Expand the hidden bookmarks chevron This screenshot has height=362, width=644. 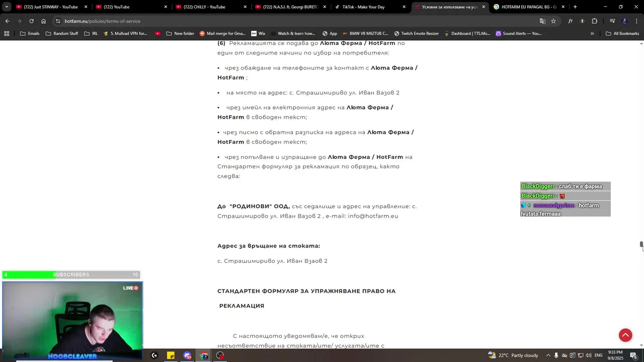(592, 34)
